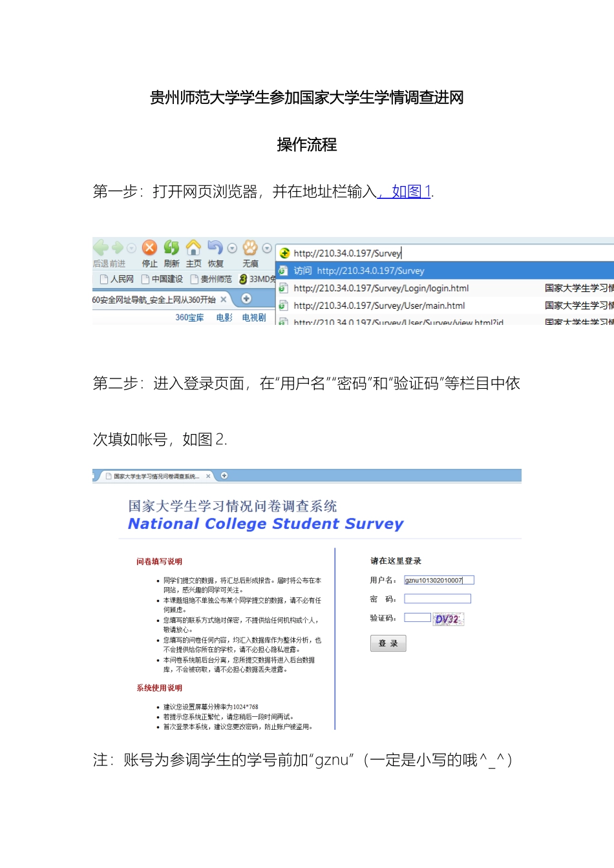
Task: Click the 电视剧 link
Action: point(254,318)
